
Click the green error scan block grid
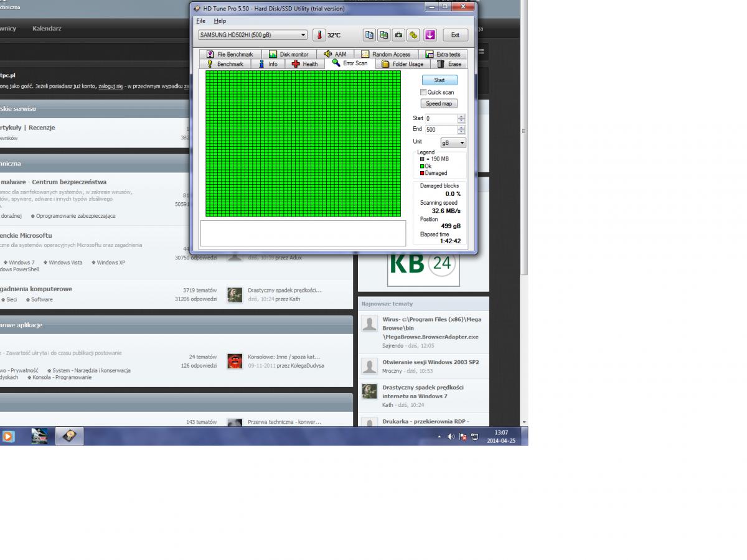click(x=303, y=144)
